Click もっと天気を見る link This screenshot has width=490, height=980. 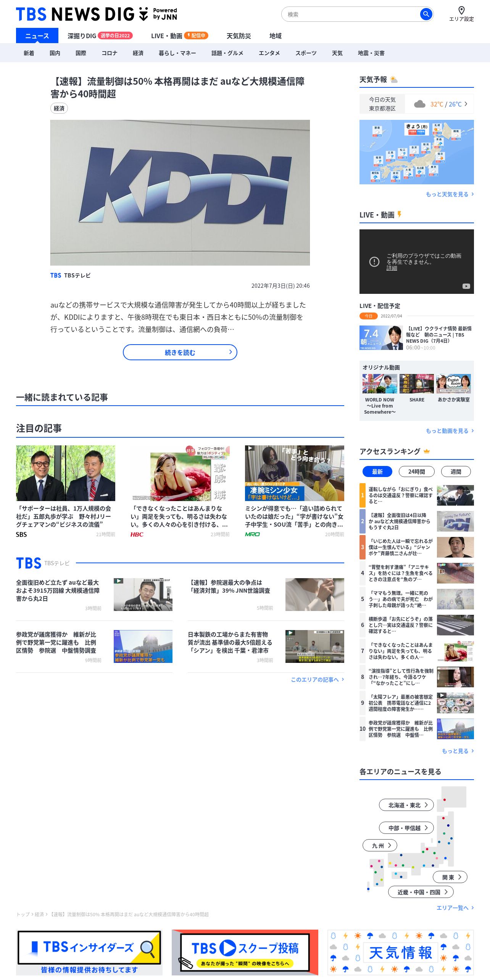click(450, 194)
